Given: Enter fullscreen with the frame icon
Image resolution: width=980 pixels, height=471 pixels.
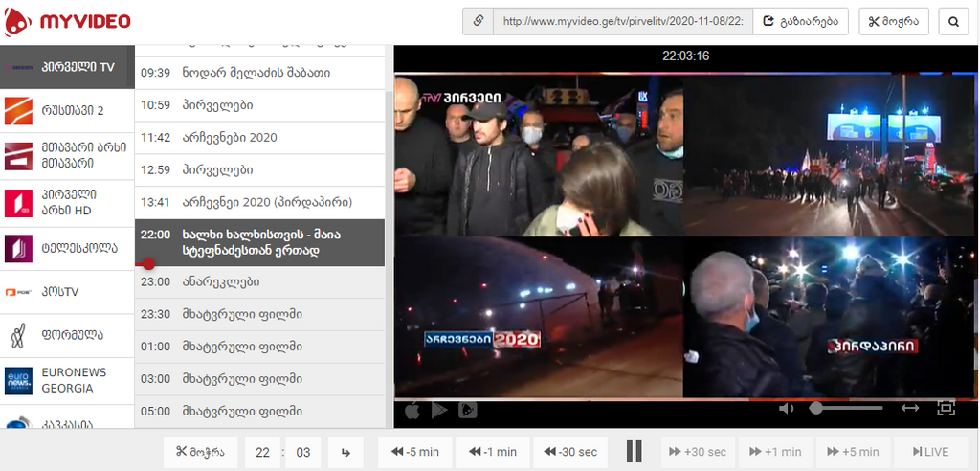Looking at the screenshot, I should point(947,408).
